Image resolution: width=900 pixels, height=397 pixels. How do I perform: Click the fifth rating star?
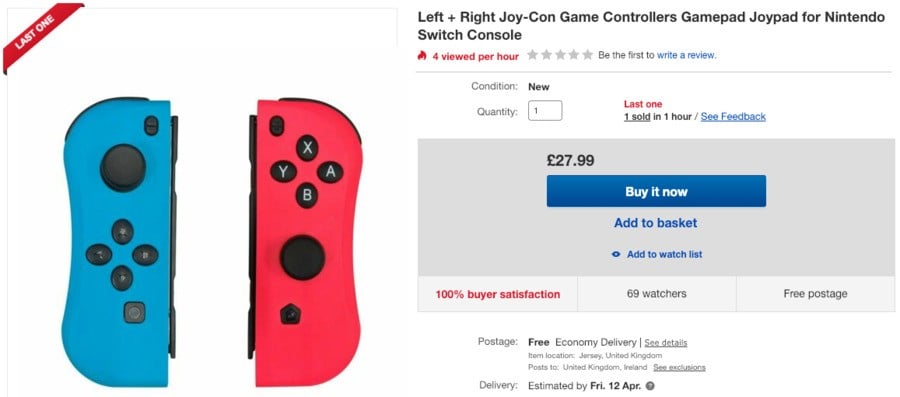pos(588,55)
